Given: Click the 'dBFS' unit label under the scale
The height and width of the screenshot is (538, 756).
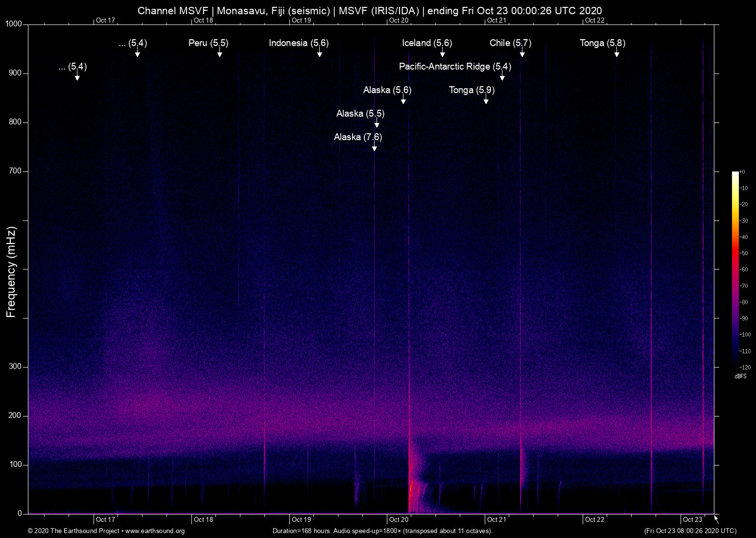Looking at the screenshot, I should (741, 376).
